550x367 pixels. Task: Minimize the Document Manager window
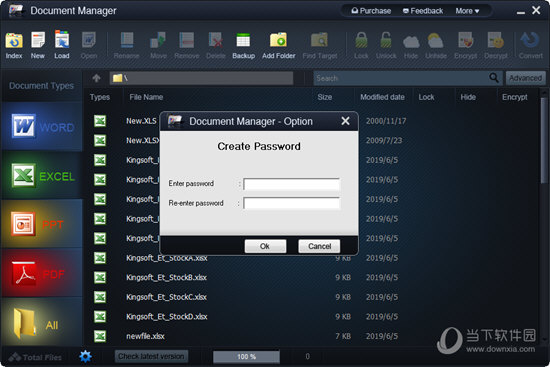tap(521, 12)
